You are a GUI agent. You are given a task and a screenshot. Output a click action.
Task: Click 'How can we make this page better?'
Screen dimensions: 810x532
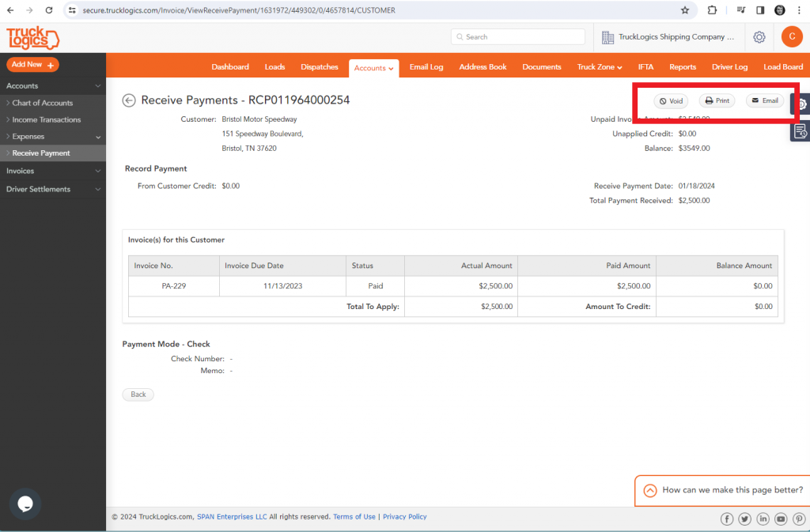[732, 490]
